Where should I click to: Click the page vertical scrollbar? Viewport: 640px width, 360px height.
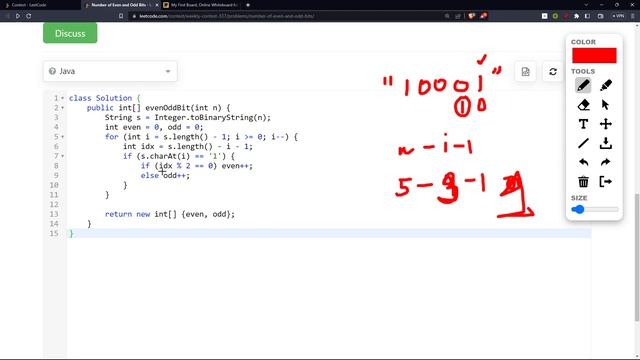637,257
